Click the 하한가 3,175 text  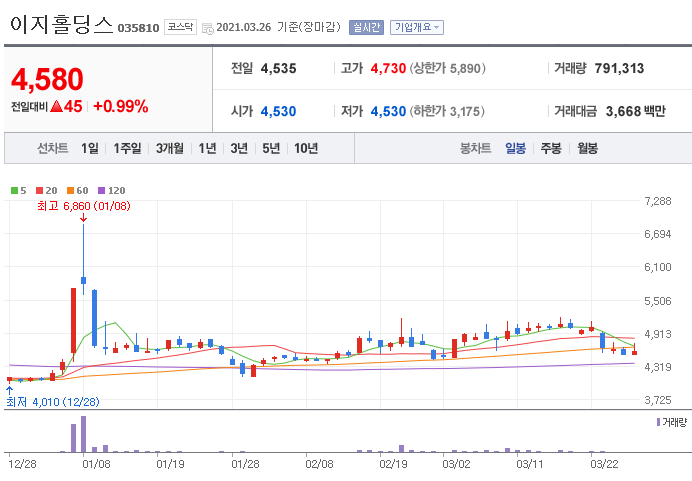[448, 111]
